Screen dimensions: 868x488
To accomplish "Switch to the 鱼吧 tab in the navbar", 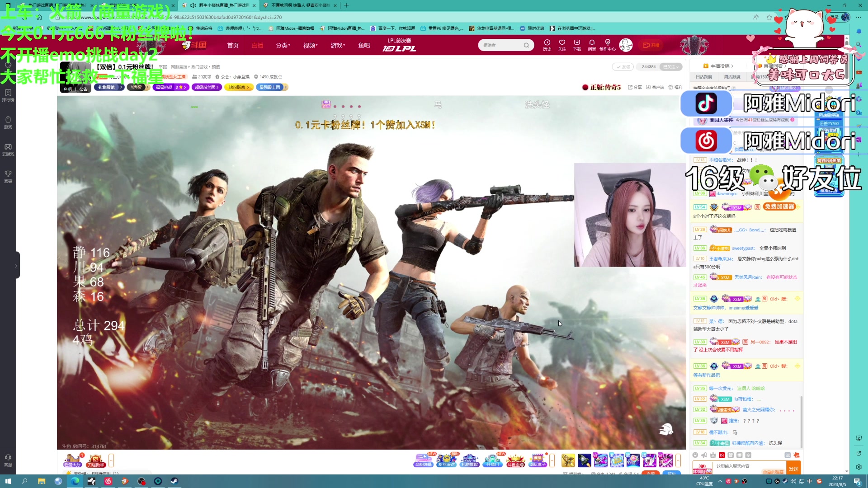I will (364, 45).
